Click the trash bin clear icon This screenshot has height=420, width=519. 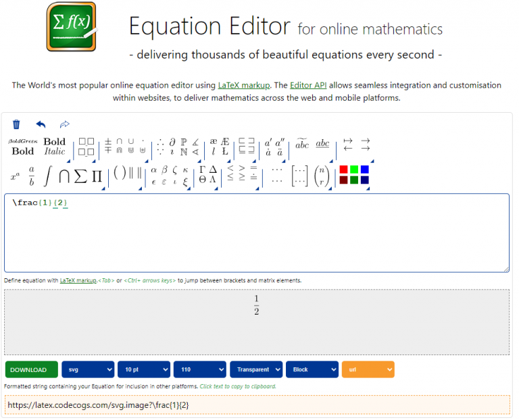pos(16,125)
